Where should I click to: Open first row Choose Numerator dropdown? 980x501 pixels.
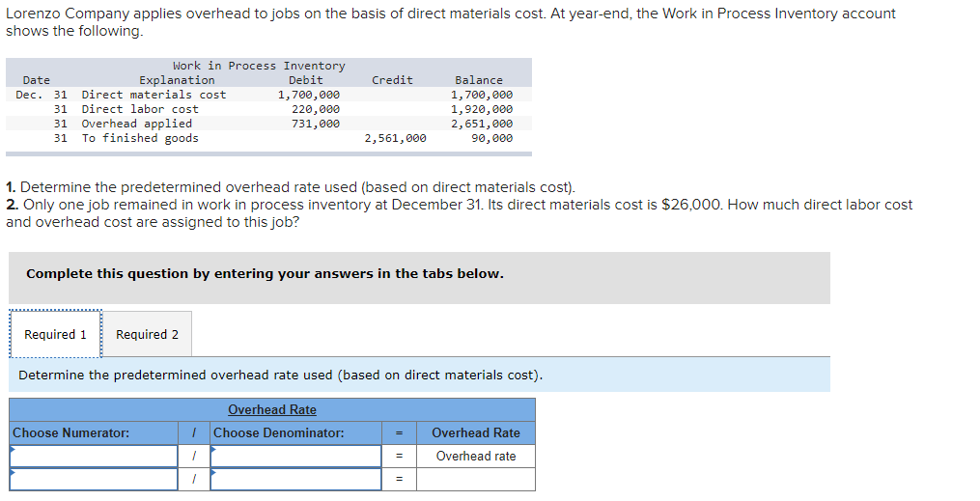(x=94, y=456)
